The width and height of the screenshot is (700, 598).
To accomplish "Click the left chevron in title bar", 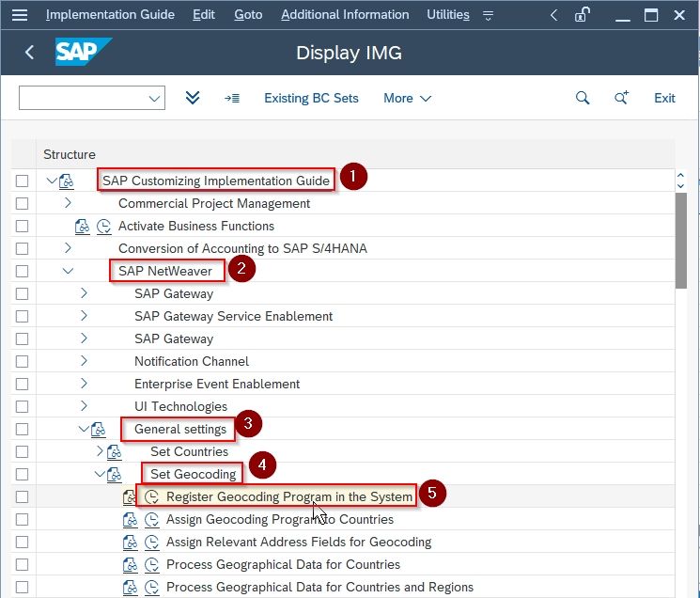I will [553, 15].
